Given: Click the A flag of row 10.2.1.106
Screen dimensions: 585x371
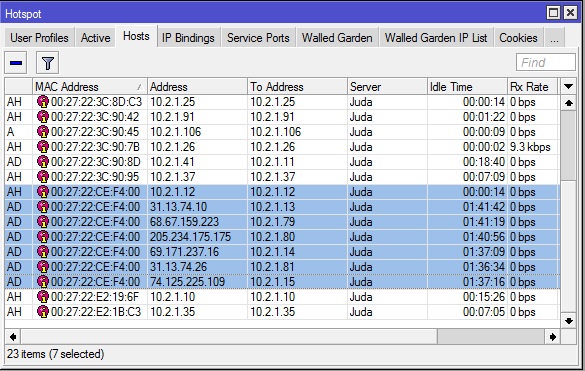Looking at the screenshot, I should 10,132.
